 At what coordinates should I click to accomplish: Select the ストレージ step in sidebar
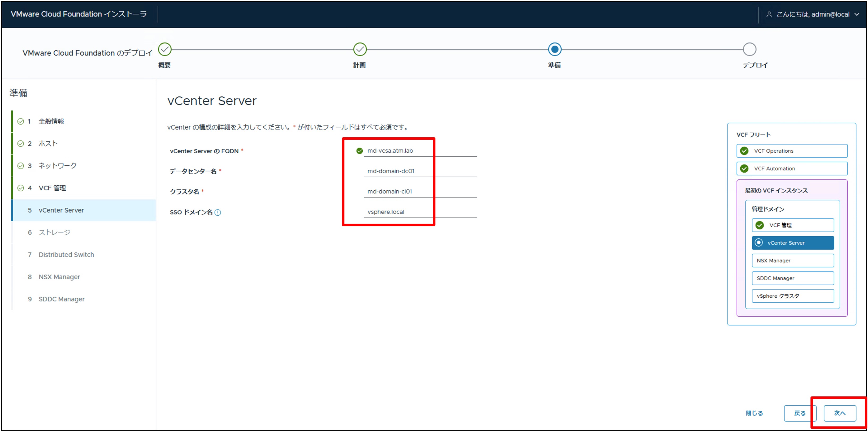tap(84, 233)
